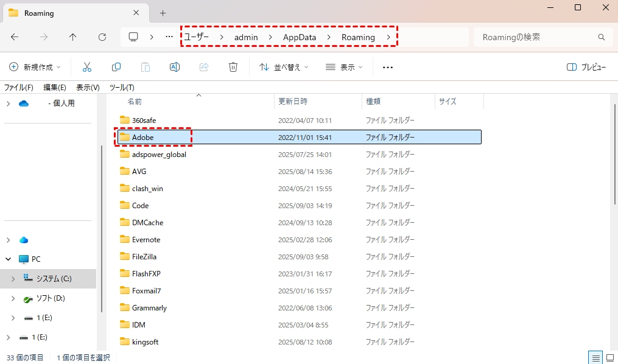
Task: Copy the selected Adobe folder
Action: tap(116, 67)
